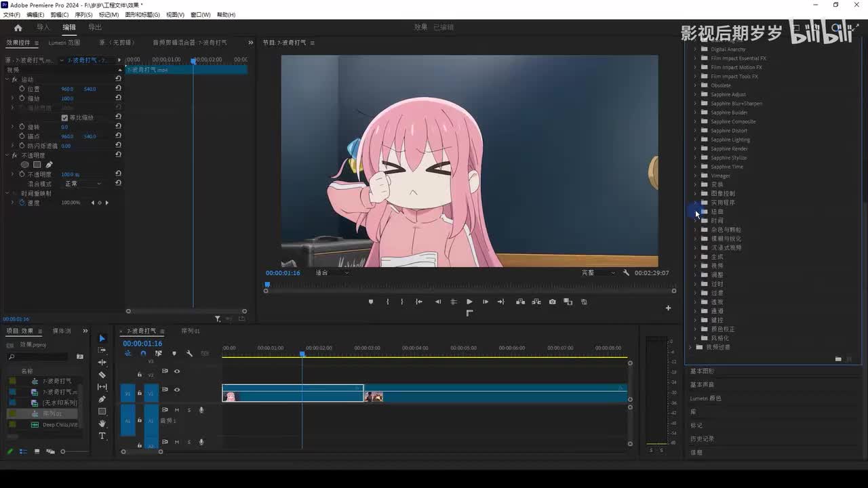Create an ellipse opacity mask
This screenshot has width=868, height=488.
(x=25, y=165)
